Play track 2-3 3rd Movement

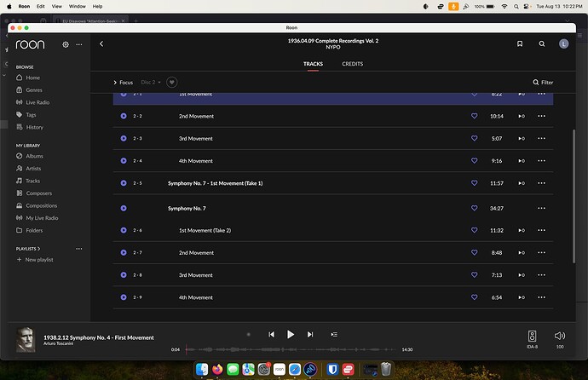[124, 138]
